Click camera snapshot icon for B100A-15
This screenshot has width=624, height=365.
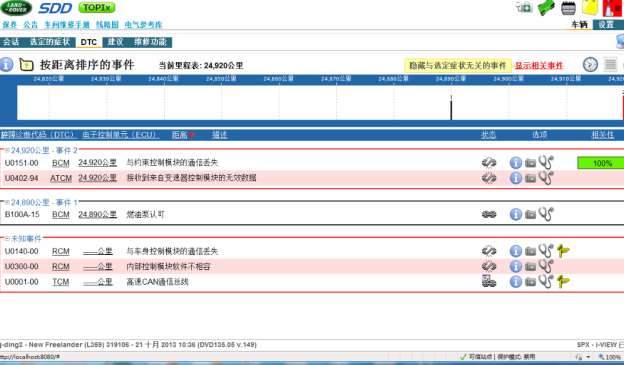pyautogui.click(x=530, y=215)
